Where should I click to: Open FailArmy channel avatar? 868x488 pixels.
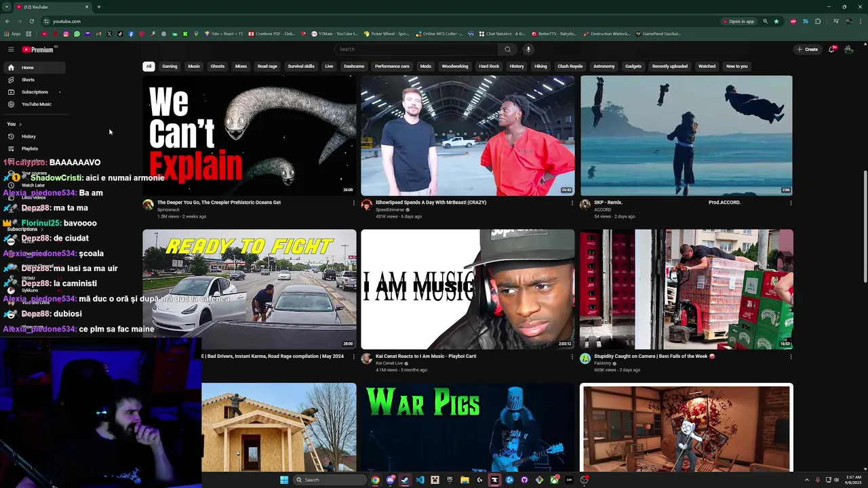(x=585, y=359)
